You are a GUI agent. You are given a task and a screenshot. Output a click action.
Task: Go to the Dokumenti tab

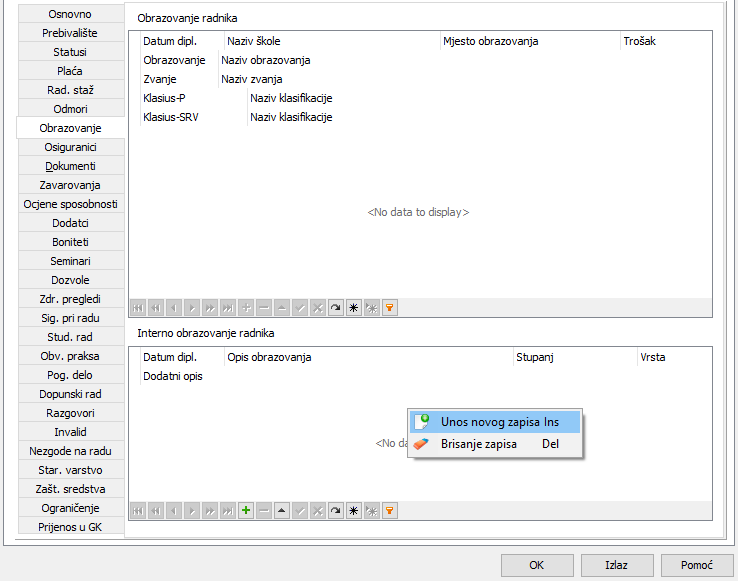click(70, 166)
